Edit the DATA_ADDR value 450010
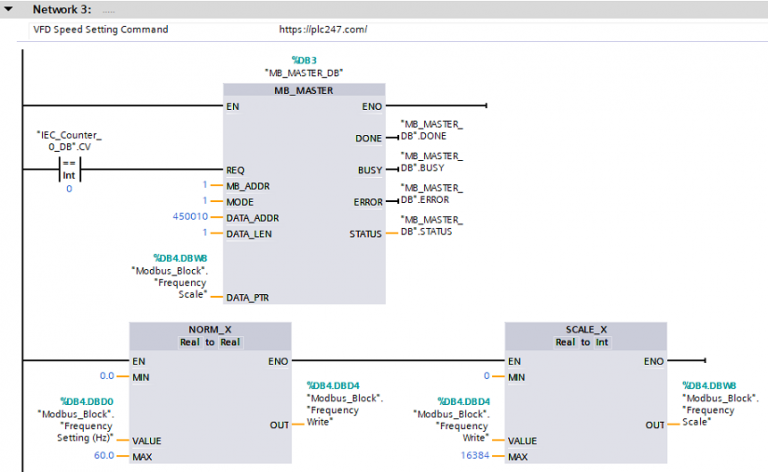This screenshot has width=768, height=472. [190, 217]
